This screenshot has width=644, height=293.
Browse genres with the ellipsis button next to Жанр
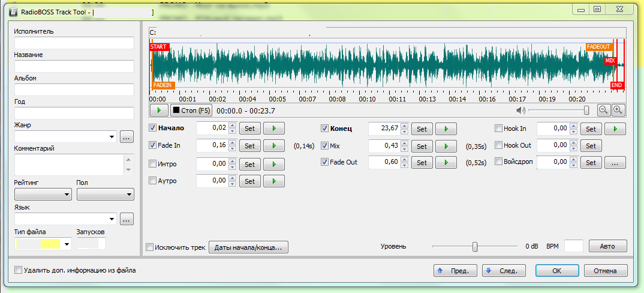click(x=127, y=137)
